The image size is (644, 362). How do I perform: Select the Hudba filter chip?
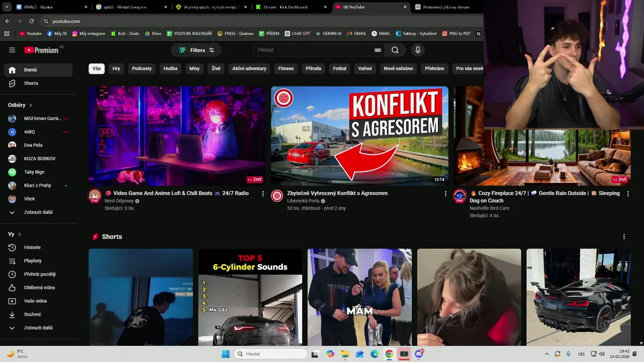click(x=171, y=68)
